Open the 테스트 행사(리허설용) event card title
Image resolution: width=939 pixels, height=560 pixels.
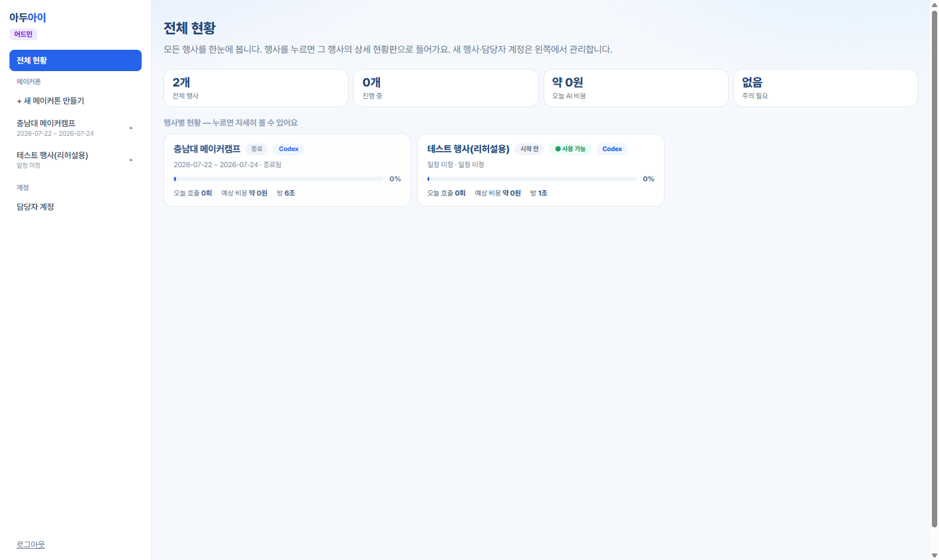coord(468,149)
